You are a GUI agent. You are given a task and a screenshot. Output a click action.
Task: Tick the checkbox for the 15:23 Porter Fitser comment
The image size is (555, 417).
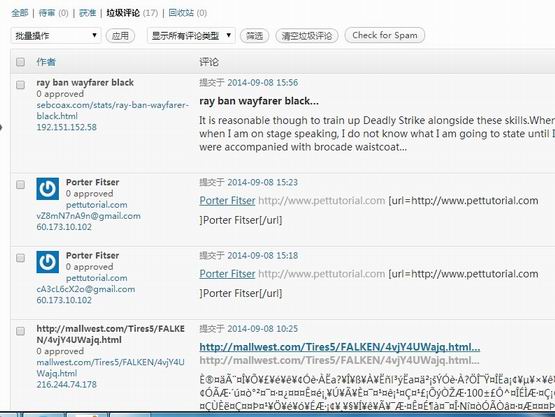[x=21, y=184]
